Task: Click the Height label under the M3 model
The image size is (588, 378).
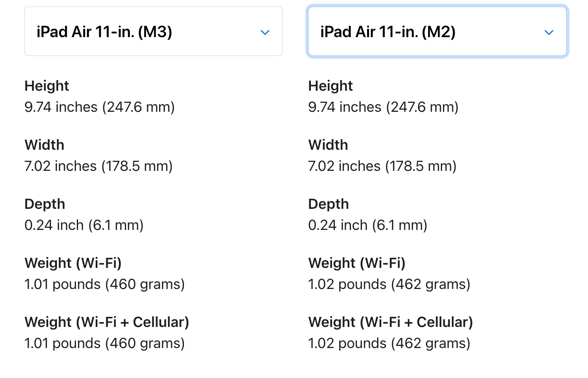Action: (x=47, y=86)
